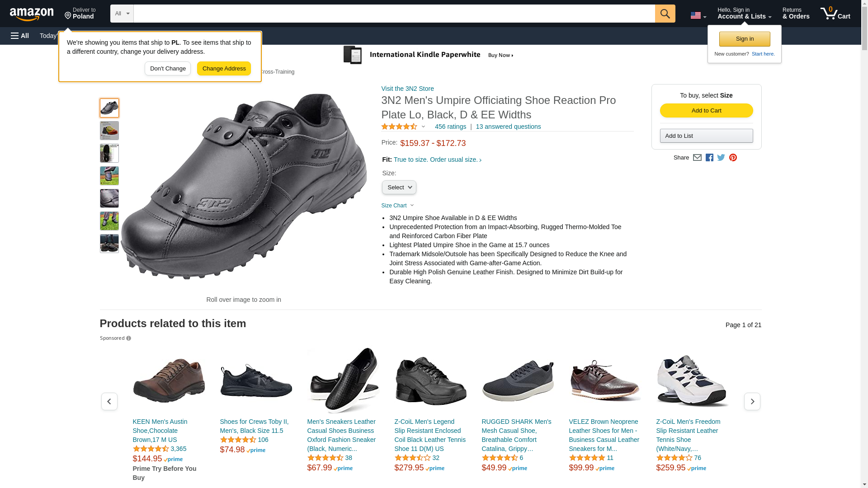Open the All hamburger menu
This screenshot has height=488, width=868.
pyautogui.click(x=20, y=36)
